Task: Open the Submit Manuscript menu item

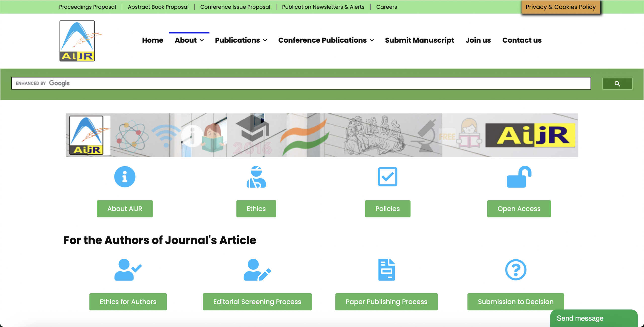Action: (x=419, y=40)
